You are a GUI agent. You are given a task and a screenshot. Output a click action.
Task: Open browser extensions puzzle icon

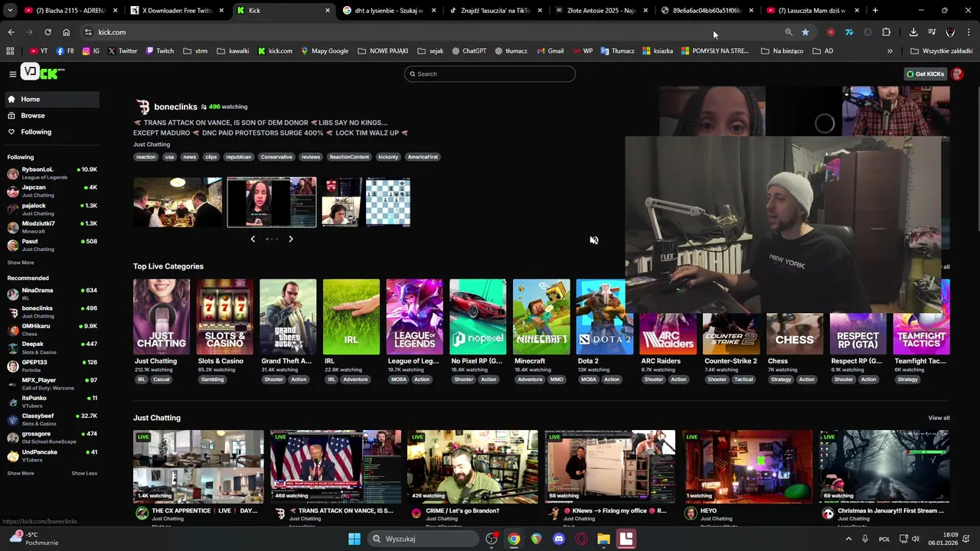point(886,32)
